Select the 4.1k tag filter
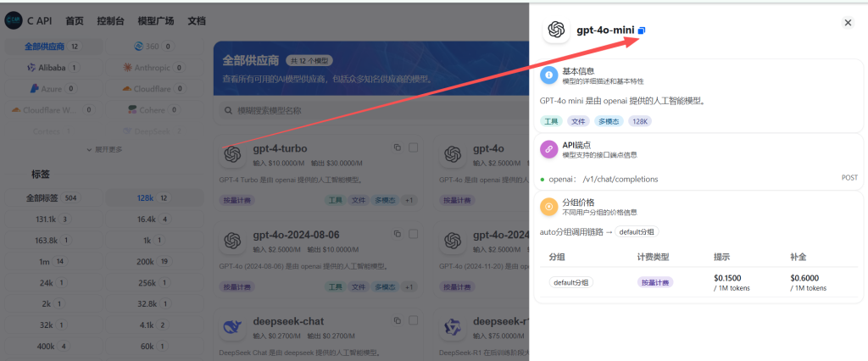Image resolution: width=868 pixels, height=361 pixels. (154, 325)
